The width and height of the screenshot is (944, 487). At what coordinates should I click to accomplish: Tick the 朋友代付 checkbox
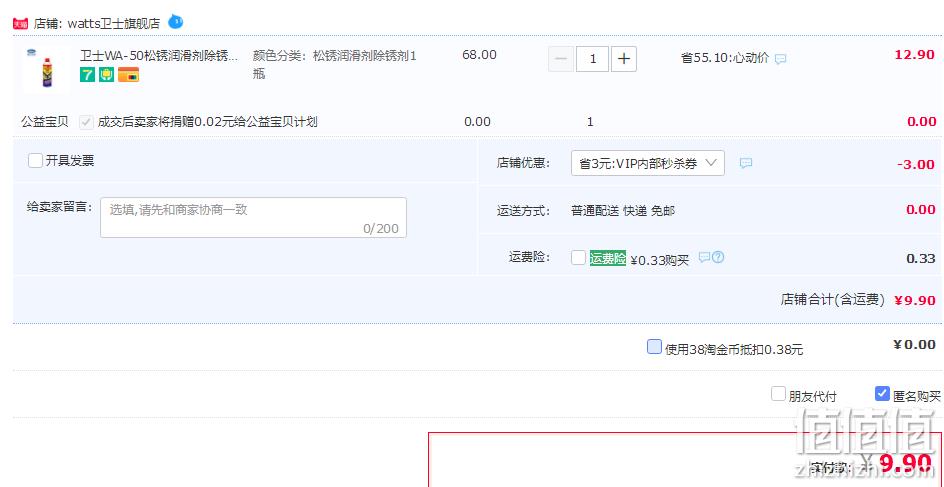779,394
